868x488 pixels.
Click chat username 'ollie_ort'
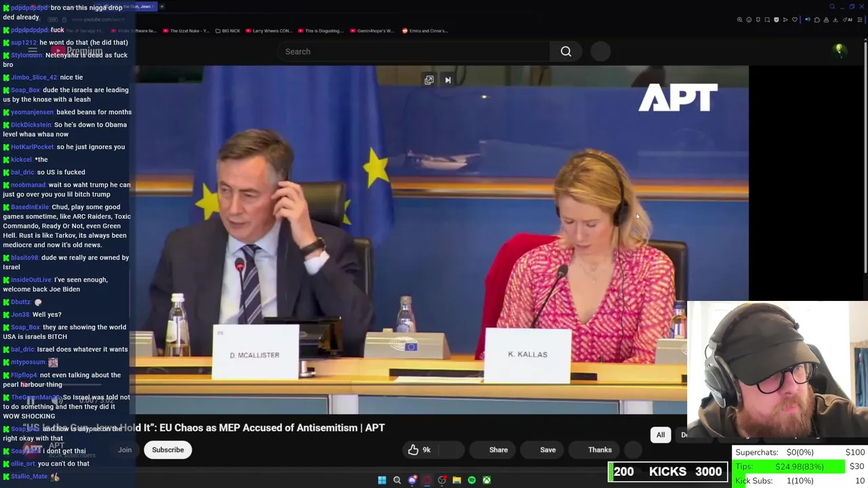coord(22,464)
